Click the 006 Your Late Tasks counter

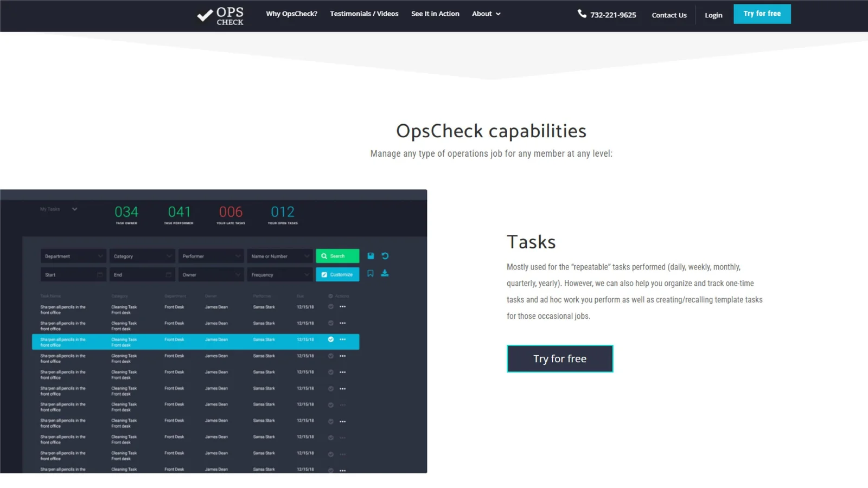(x=231, y=214)
